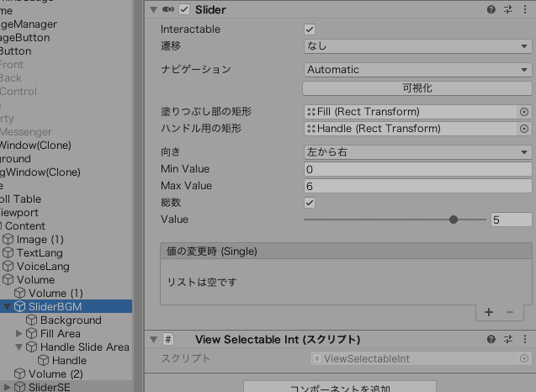This screenshot has width=536, height=392.
Task: Click the Value slider handle
Action: [x=454, y=220]
